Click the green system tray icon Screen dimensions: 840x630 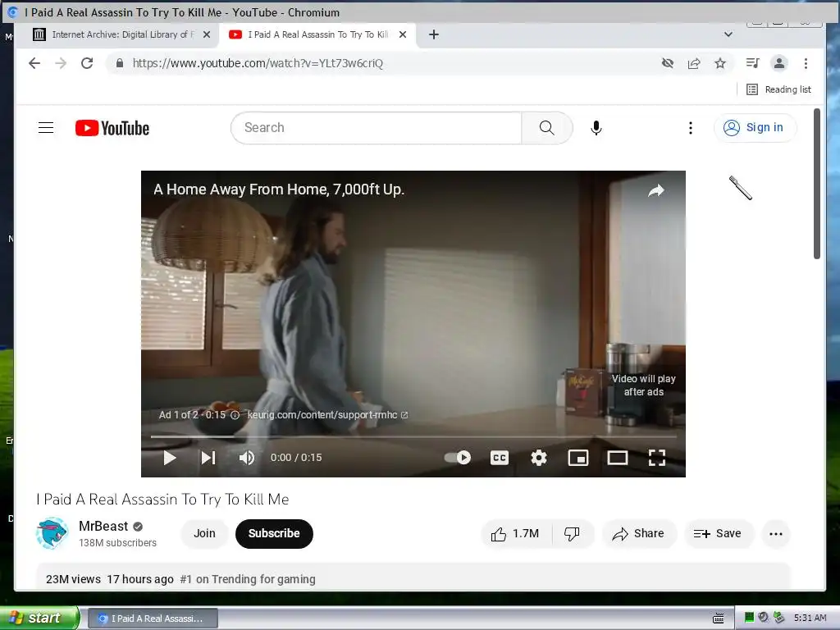[x=749, y=618]
